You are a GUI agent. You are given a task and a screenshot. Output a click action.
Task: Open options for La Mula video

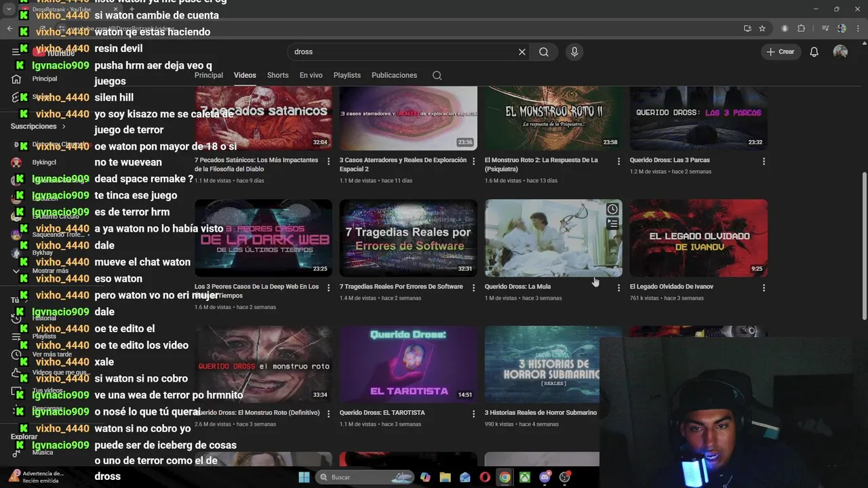tap(618, 288)
